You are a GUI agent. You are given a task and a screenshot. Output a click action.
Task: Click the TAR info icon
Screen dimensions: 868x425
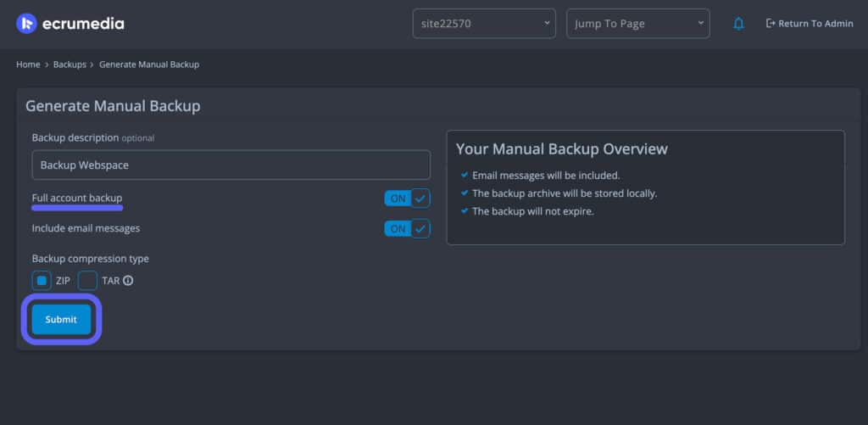click(x=128, y=281)
